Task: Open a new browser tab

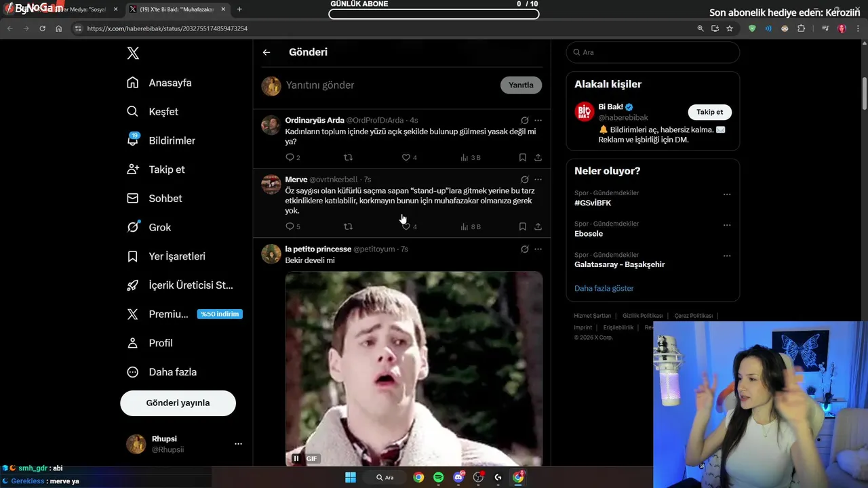Action: click(x=239, y=9)
